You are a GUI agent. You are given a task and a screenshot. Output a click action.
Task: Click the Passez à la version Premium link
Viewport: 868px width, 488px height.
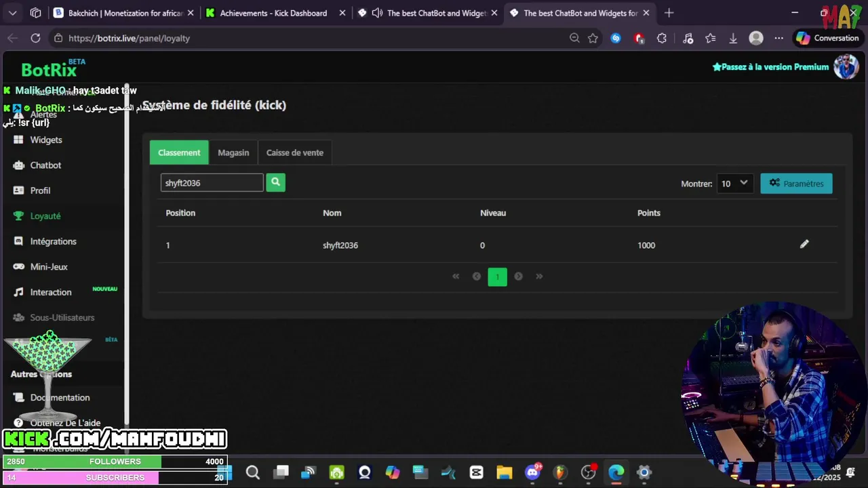coord(770,67)
